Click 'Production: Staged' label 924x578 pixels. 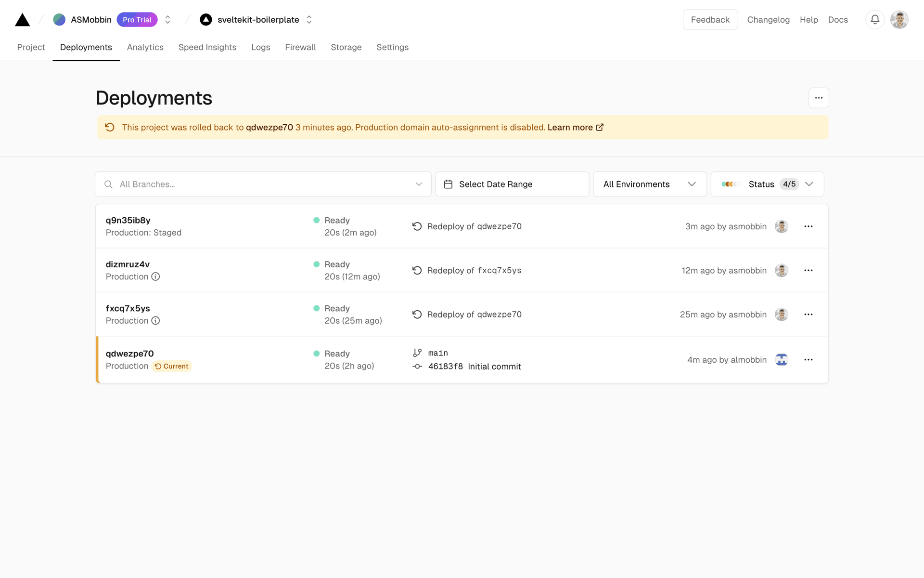[143, 233]
